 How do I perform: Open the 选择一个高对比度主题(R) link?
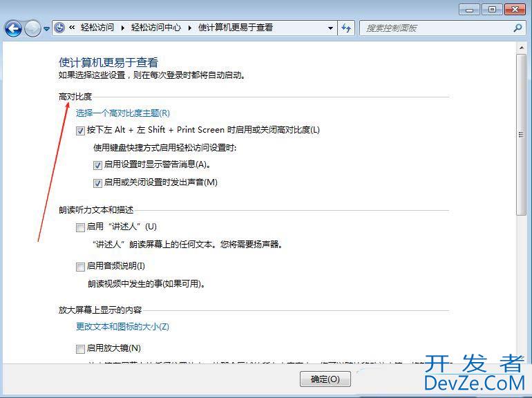pyautogui.click(x=123, y=113)
